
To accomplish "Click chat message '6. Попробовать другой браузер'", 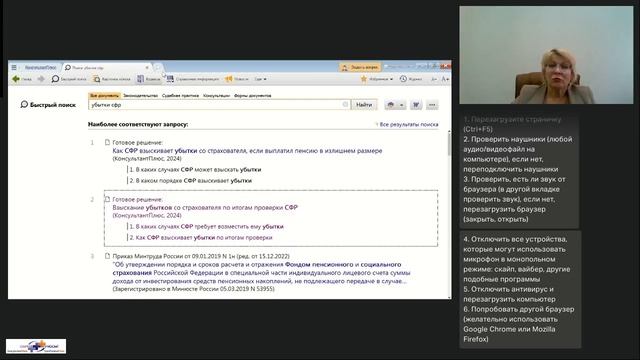I will (519, 324).
